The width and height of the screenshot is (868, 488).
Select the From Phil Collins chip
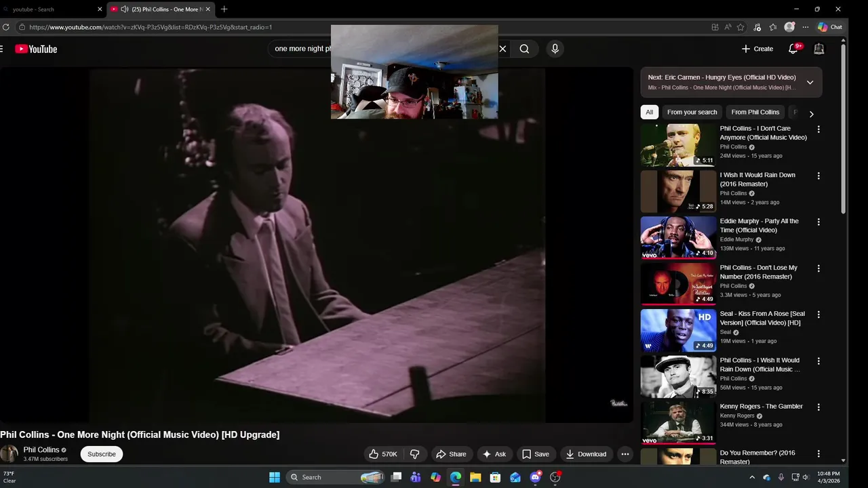point(755,113)
